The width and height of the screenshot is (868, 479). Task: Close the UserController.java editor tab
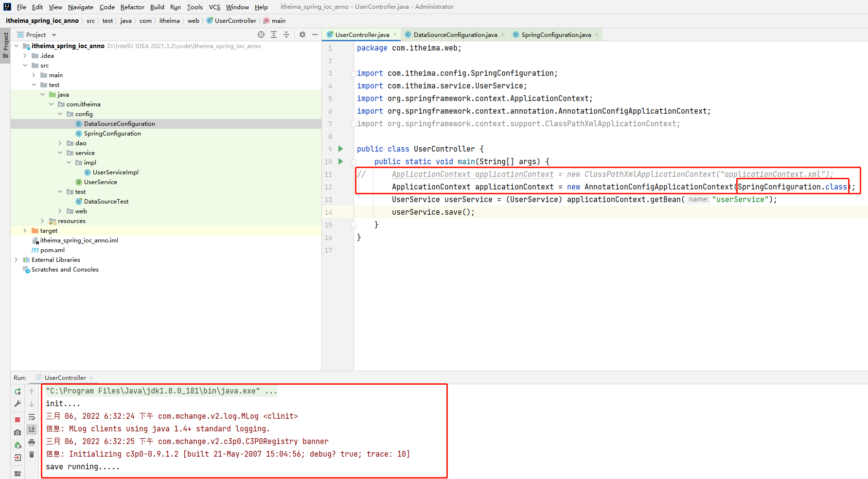tap(395, 34)
